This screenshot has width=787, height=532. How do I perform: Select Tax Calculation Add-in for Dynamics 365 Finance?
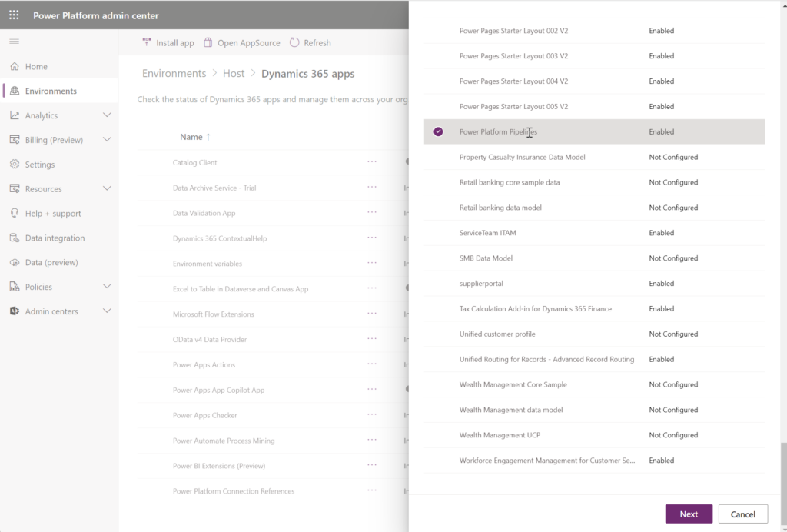point(594,308)
